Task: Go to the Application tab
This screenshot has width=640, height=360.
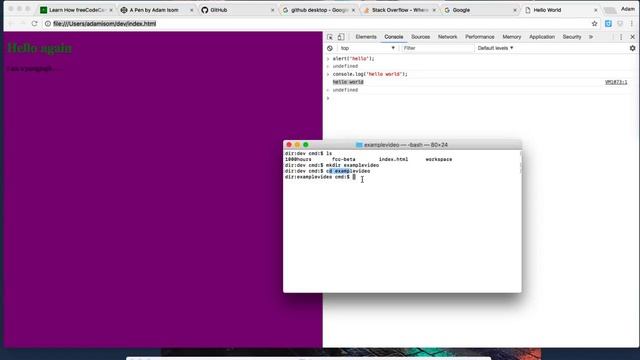Action: click(542, 37)
